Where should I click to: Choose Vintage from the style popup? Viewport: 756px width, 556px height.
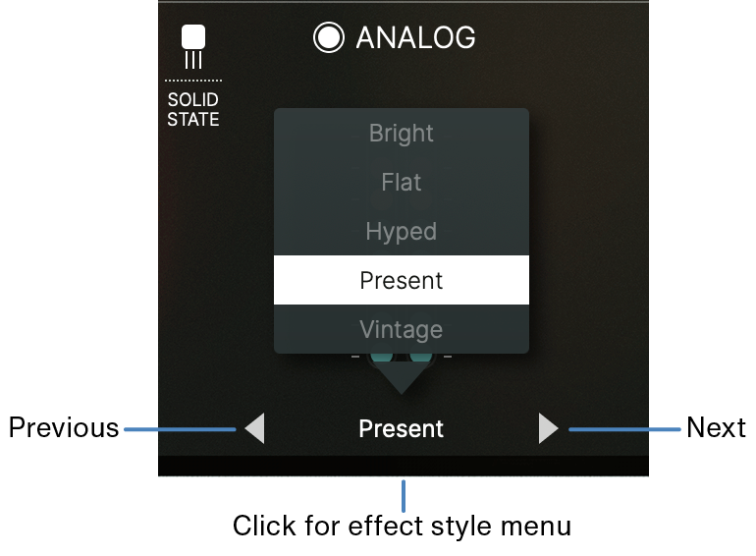[402, 329]
